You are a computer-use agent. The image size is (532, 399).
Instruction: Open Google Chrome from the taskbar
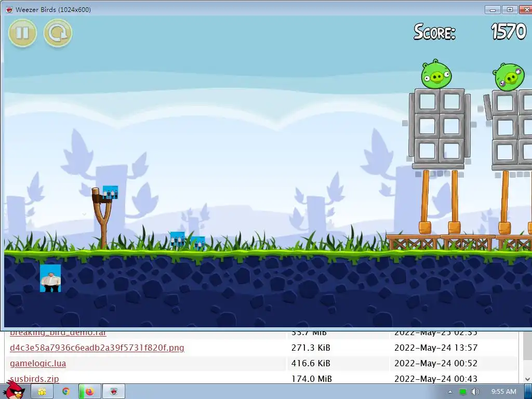(66, 392)
